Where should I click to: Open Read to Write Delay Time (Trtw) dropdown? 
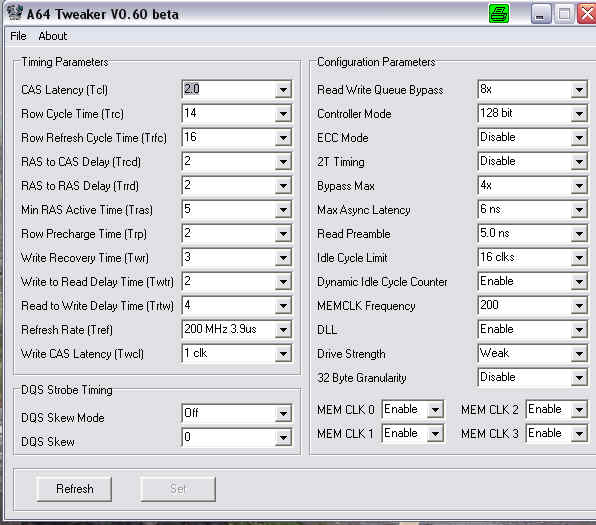click(x=283, y=306)
